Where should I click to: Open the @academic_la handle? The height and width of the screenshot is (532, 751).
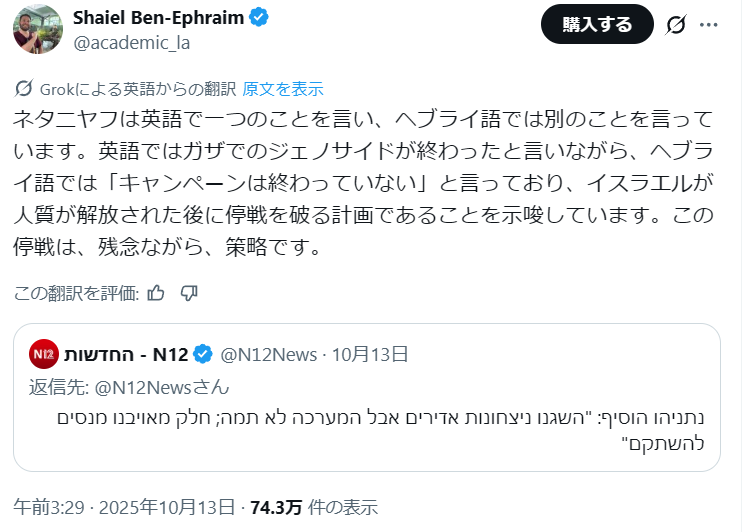(x=132, y=43)
